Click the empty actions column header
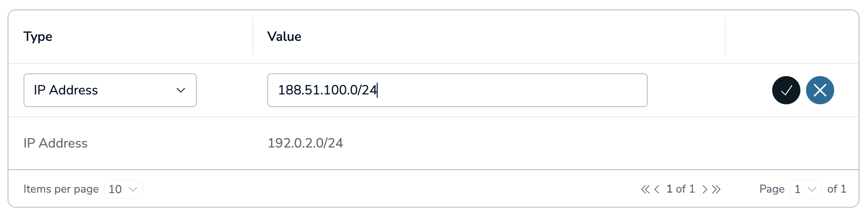 coord(792,37)
